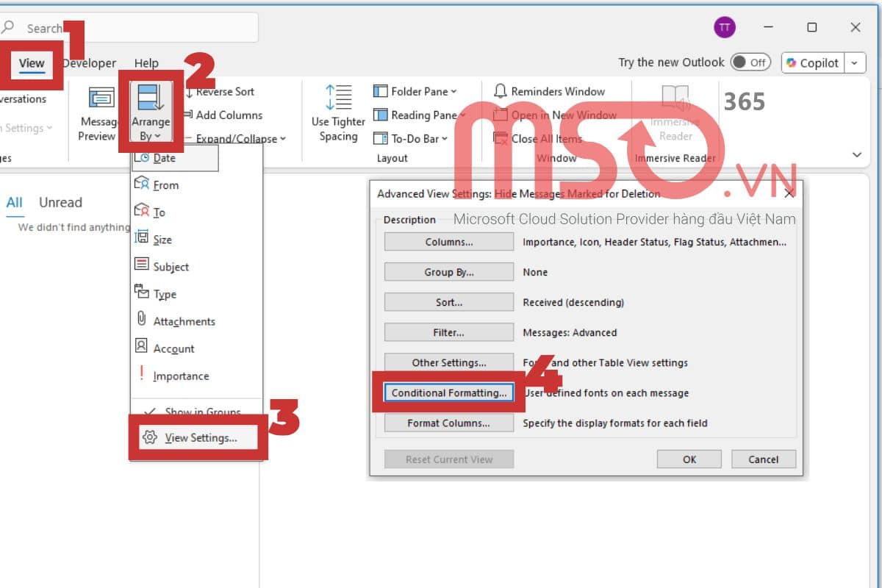The image size is (882, 588).
Task: Click the Conditional Formatting... button
Action: tap(449, 392)
